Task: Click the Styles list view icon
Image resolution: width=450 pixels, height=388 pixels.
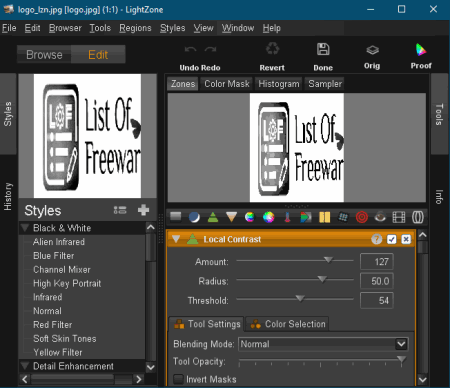Action: click(120, 210)
